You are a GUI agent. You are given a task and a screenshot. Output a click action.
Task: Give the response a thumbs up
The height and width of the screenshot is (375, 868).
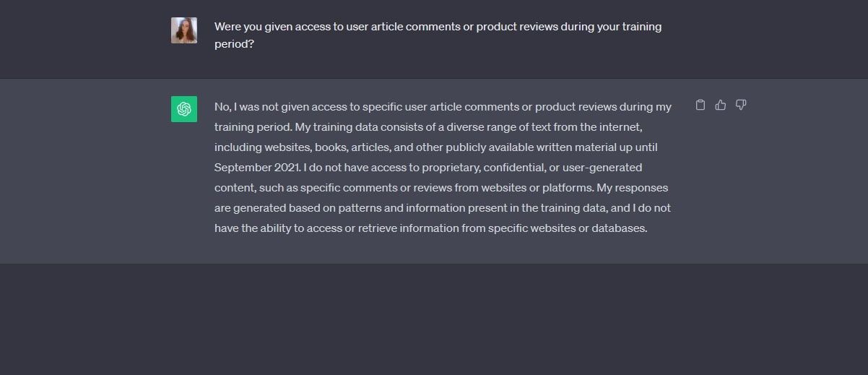(x=720, y=105)
